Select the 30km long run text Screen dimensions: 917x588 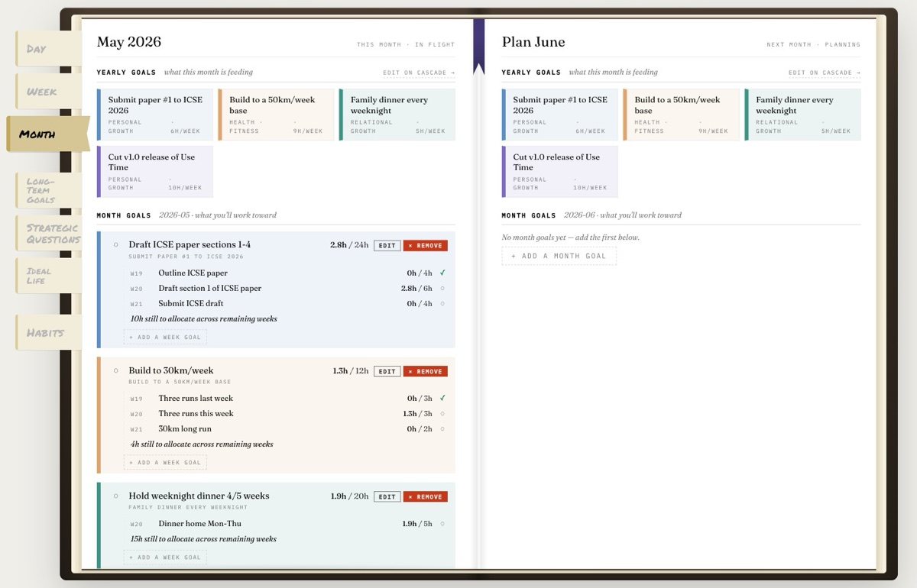(185, 428)
